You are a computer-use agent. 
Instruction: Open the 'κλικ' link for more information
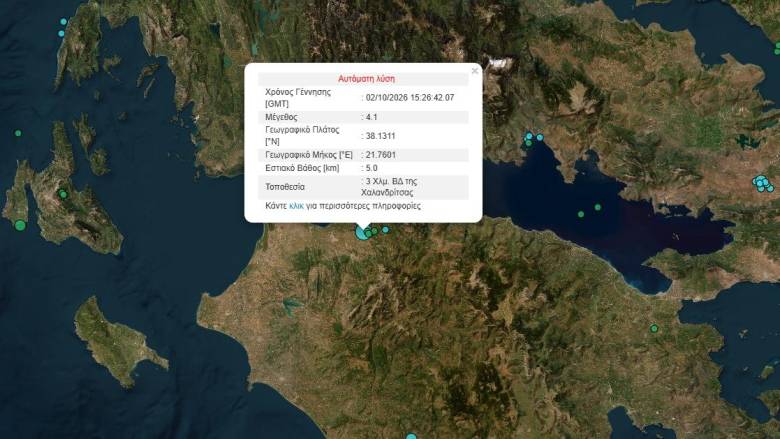click(296, 206)
